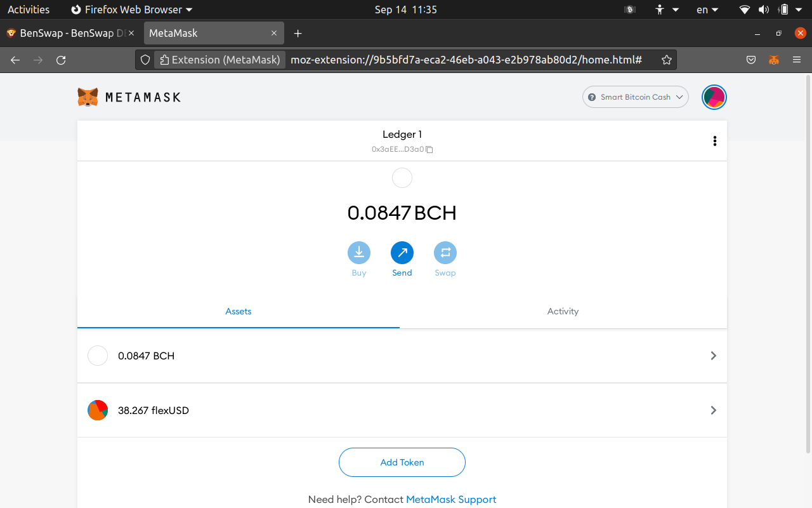Screen dimensions: 812x508
Task: Click the Add Token button
Action: pos(402,462)
